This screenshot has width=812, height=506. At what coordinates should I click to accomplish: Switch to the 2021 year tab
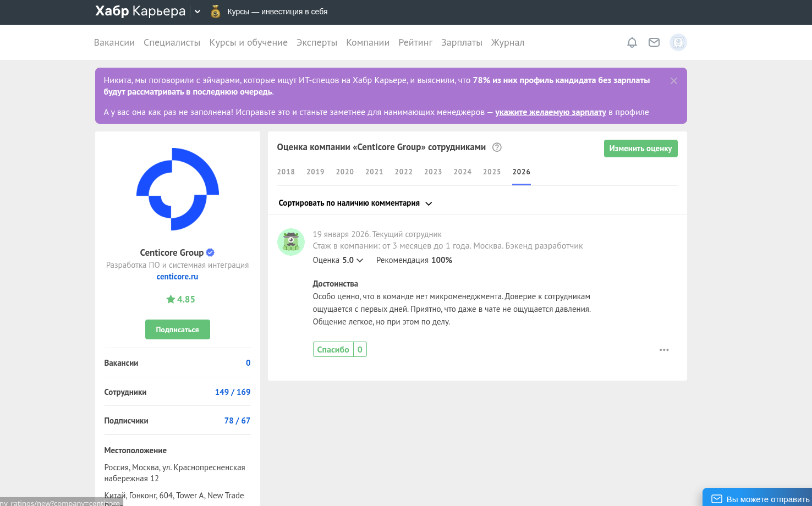click(x=374, y=172)
